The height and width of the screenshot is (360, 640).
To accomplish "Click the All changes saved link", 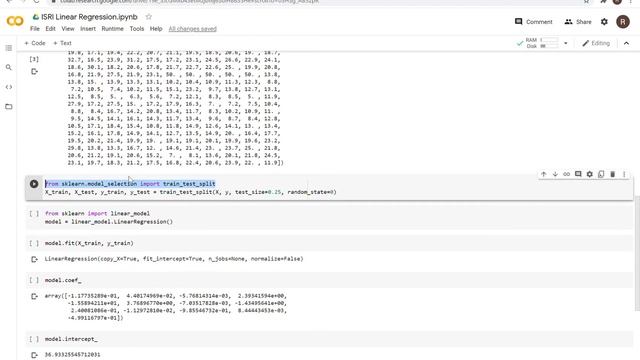I will pos(193,29).
